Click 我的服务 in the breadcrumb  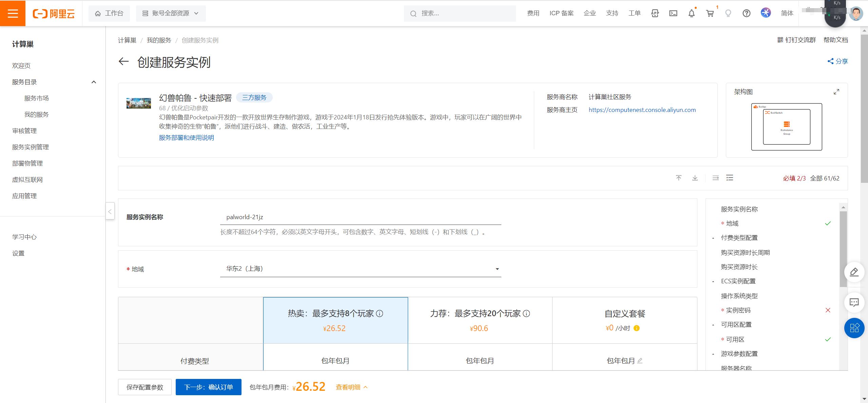(x=159, y=40)
